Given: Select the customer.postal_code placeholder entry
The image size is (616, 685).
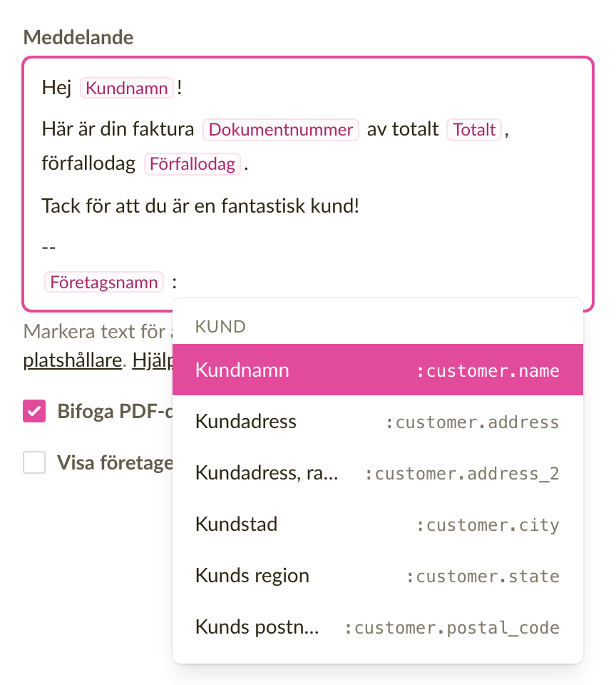Looking at the screenshot, I should (378, 627).
